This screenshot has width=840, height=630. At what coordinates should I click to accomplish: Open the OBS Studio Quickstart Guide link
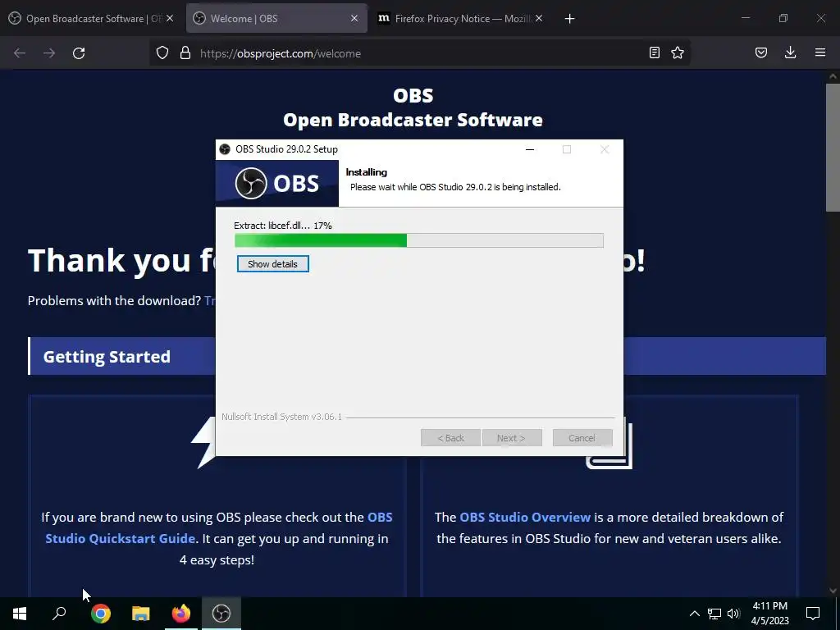218,527
